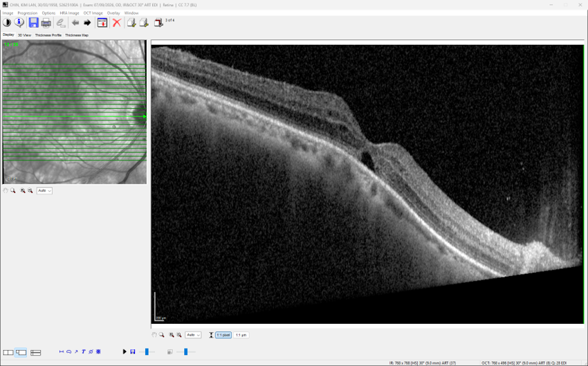Screen dimensions: 588x366
Task: Select hand pan tool below fundus image
Action: (x=6, y=190)
